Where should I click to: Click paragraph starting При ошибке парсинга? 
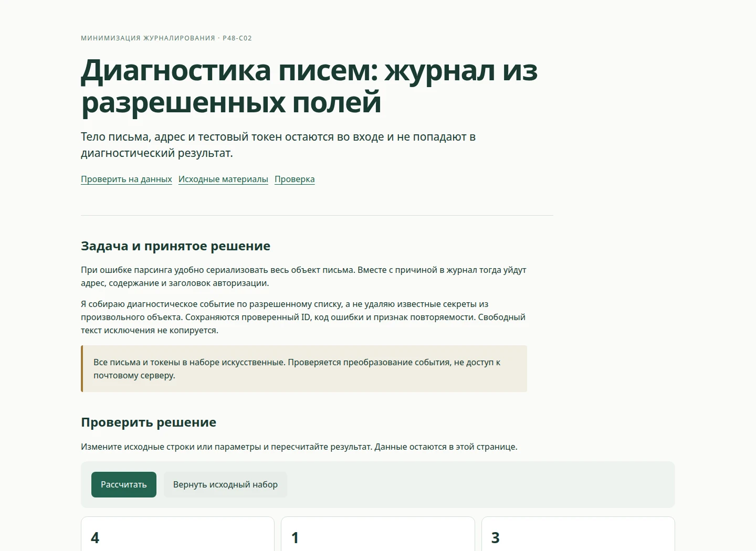pos(303,277)
